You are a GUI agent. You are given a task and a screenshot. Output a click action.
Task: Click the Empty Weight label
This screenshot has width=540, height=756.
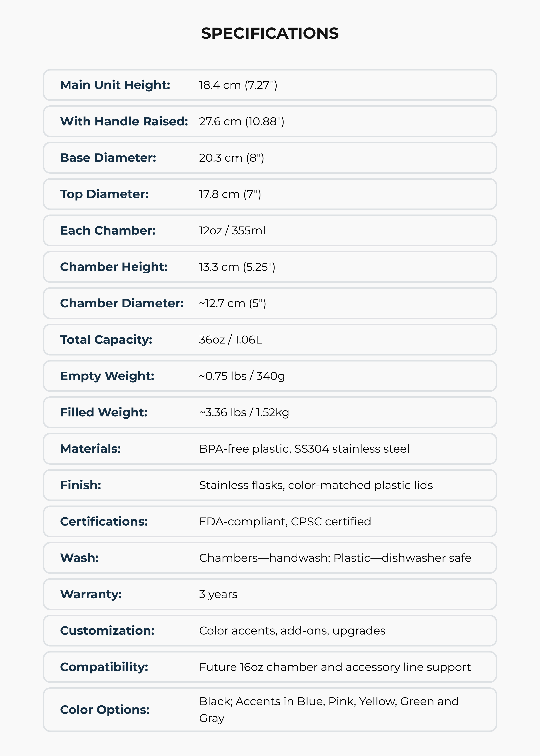[107, 376]
